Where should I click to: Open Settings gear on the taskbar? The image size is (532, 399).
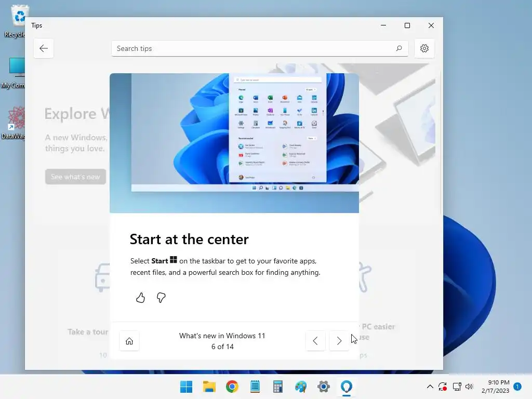(324, 387)
